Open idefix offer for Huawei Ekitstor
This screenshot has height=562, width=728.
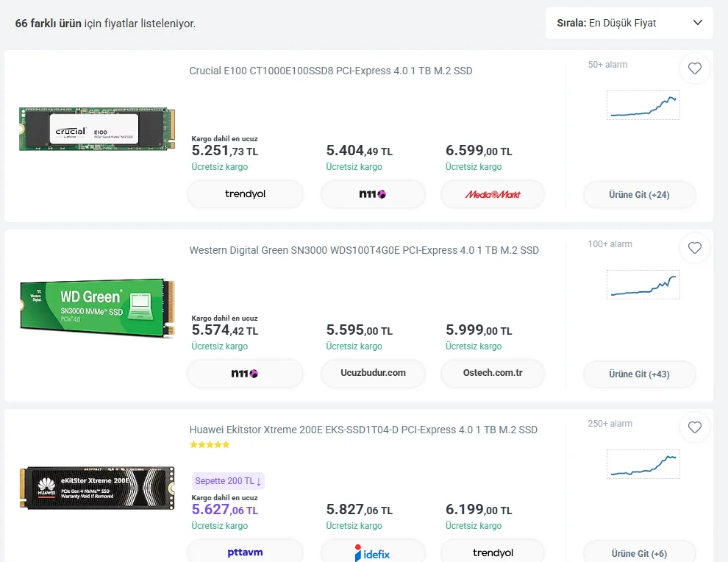coord(373,552)
